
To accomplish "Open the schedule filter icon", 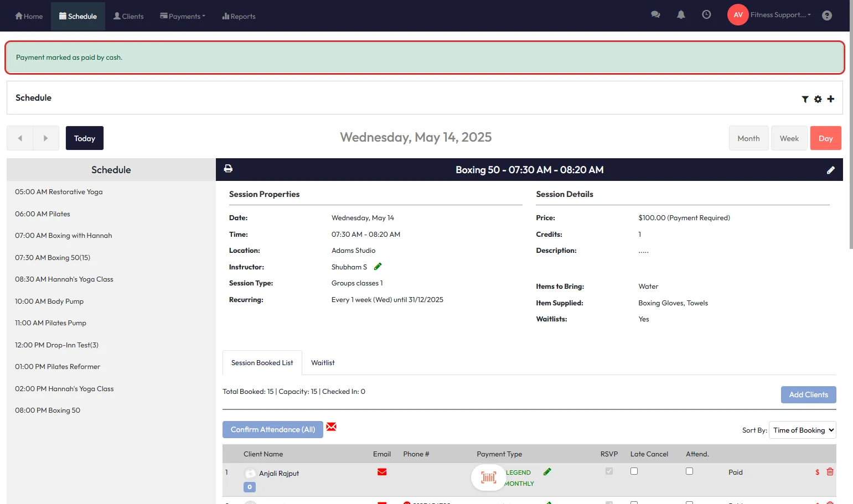I will [805, 99].
